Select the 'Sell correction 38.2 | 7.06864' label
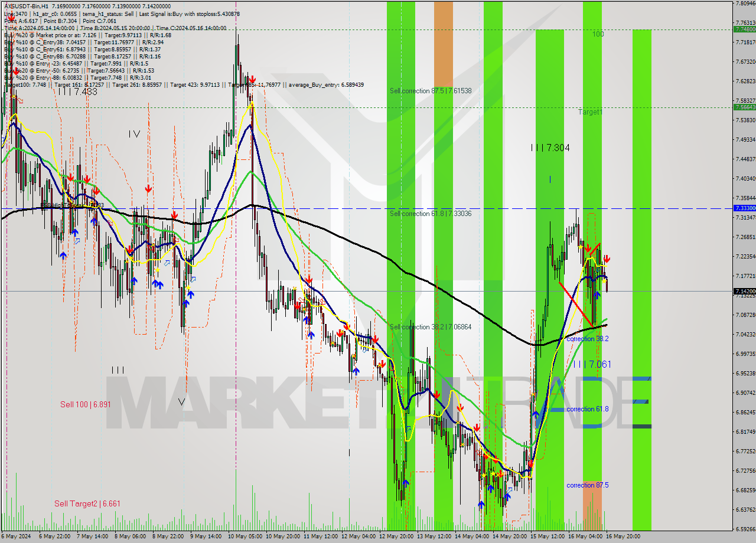Viewport: 756px width, 543px height. [431, 326]
